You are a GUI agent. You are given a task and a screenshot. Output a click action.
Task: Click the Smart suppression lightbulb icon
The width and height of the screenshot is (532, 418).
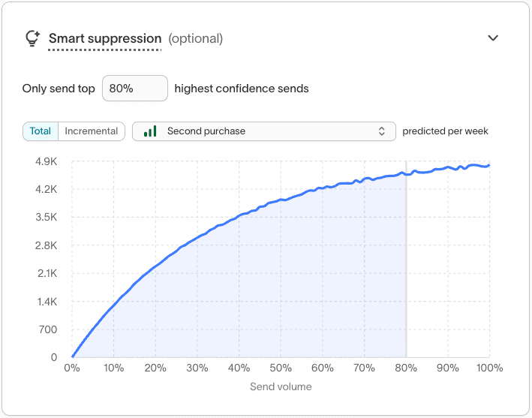[32, 38]
